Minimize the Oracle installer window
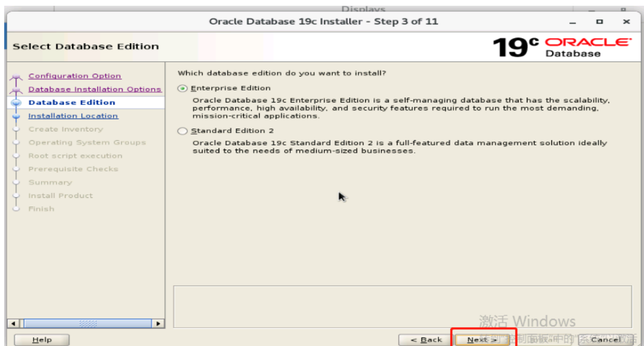The image size is (644, 346). tap(573, 22)
